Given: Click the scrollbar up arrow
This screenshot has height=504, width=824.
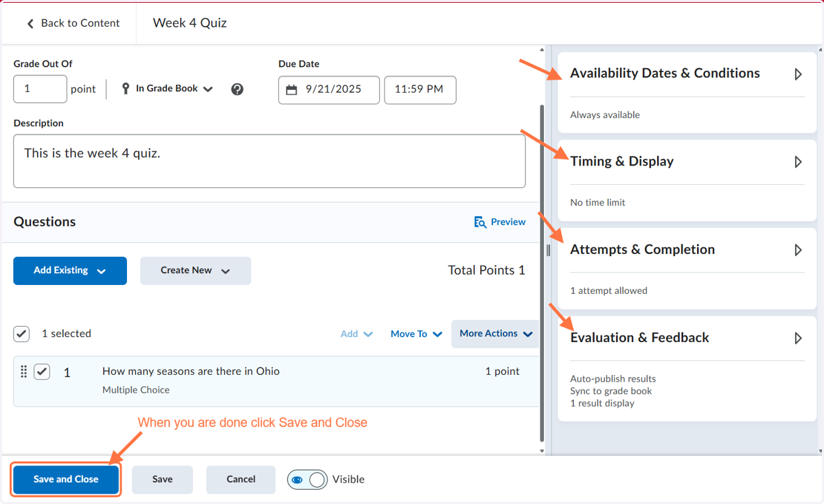Looking at the screenshot, I should pyautogui.click(x=542, y=50).
